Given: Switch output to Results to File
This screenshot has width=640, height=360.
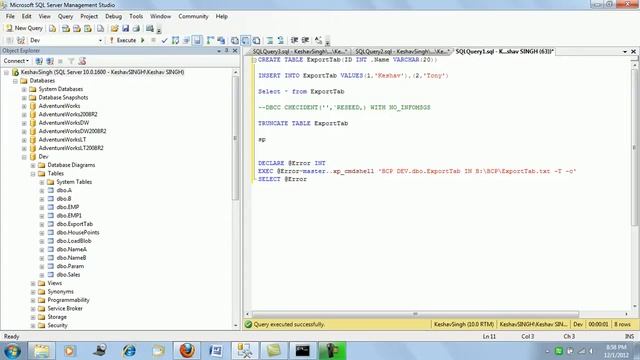Looking at the screenshot, I should [x=256, y=40].
